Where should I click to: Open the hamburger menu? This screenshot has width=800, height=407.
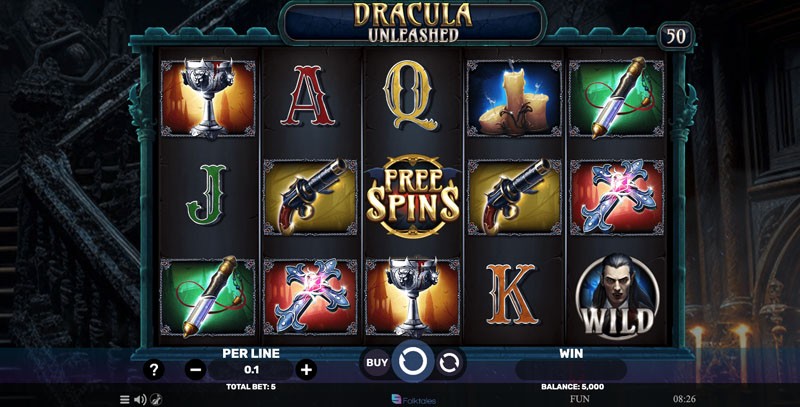click(124, 399)
